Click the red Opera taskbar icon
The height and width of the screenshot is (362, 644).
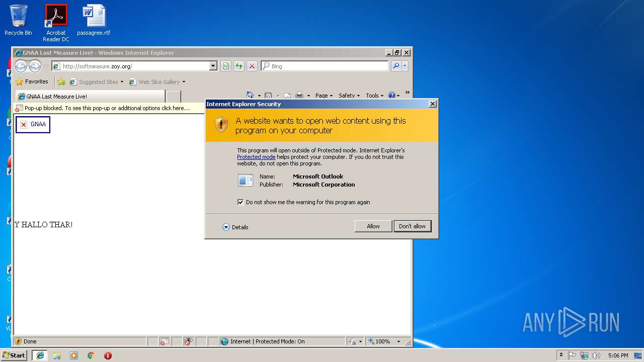point(108,355)
